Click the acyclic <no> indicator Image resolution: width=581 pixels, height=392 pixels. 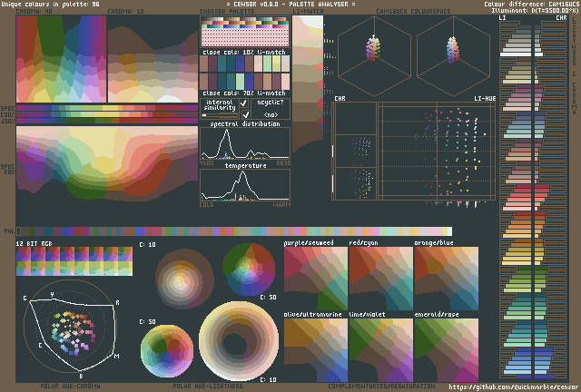(270, 115)
